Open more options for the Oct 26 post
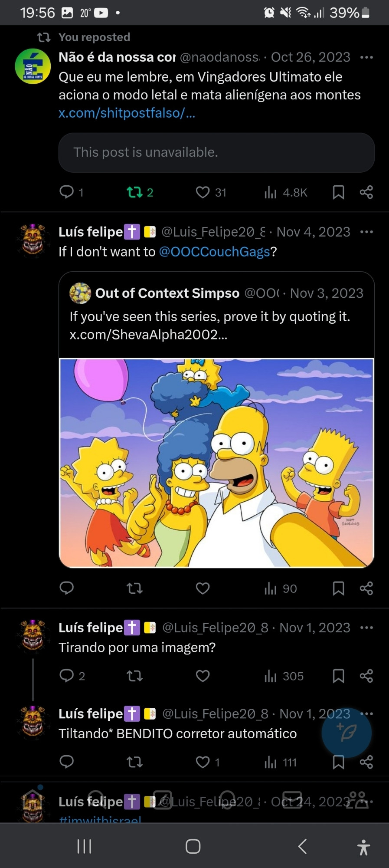Screen dimensions: 389x868 [366, 57]
